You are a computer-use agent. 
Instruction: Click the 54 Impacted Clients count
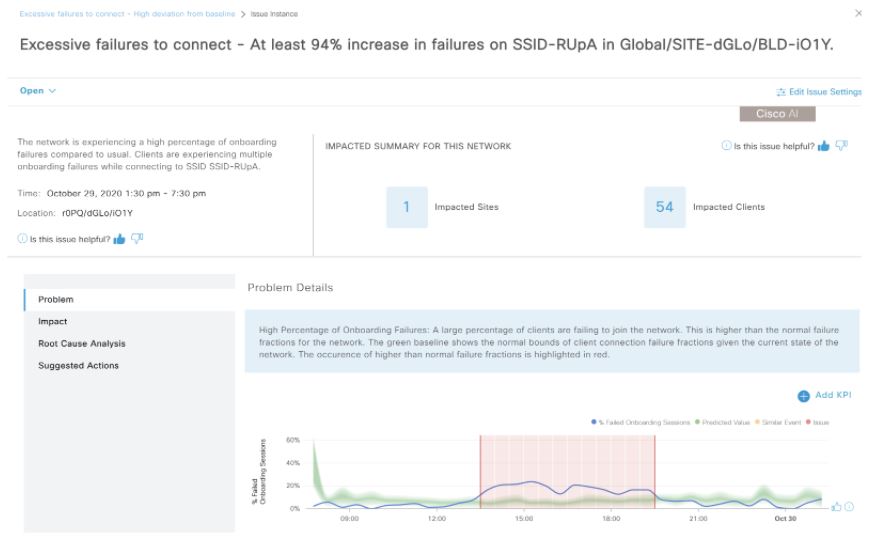tap(664, 207)
